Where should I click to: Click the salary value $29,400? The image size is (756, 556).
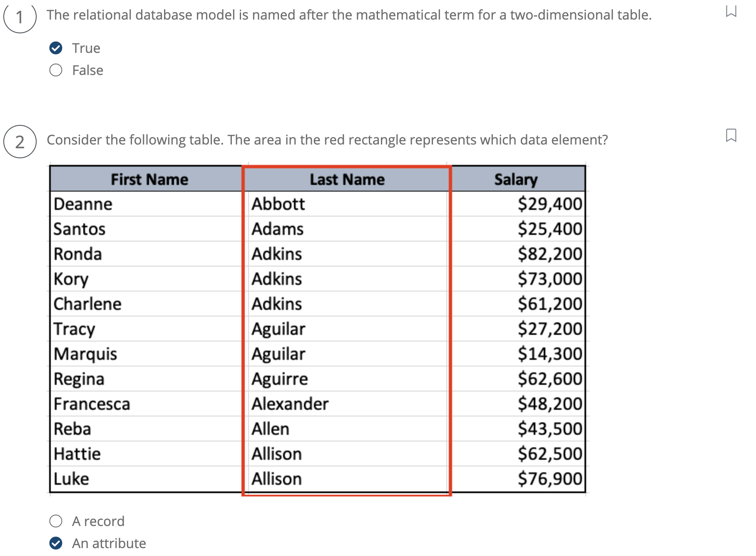[x=550, y=204]
